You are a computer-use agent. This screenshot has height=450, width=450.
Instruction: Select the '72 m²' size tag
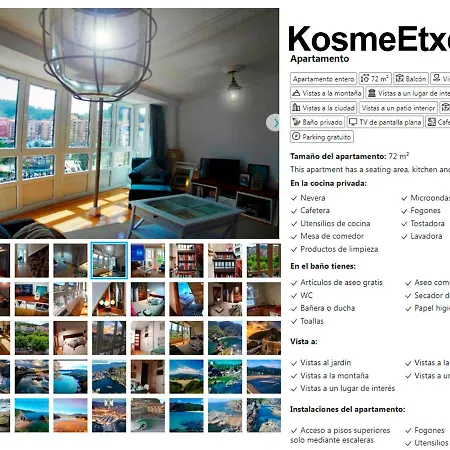pyautogui.click(x=375, y=79)
